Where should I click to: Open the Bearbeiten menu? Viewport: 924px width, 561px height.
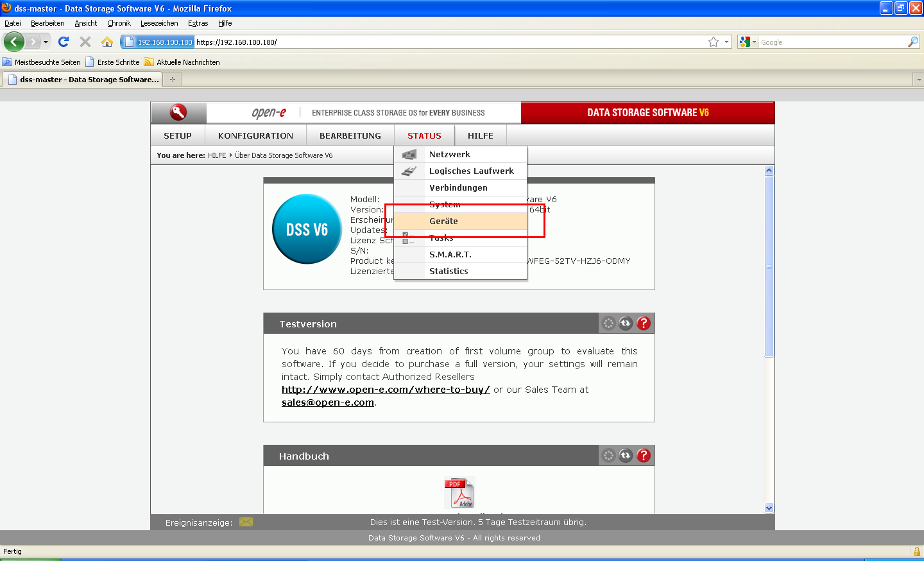47,23
